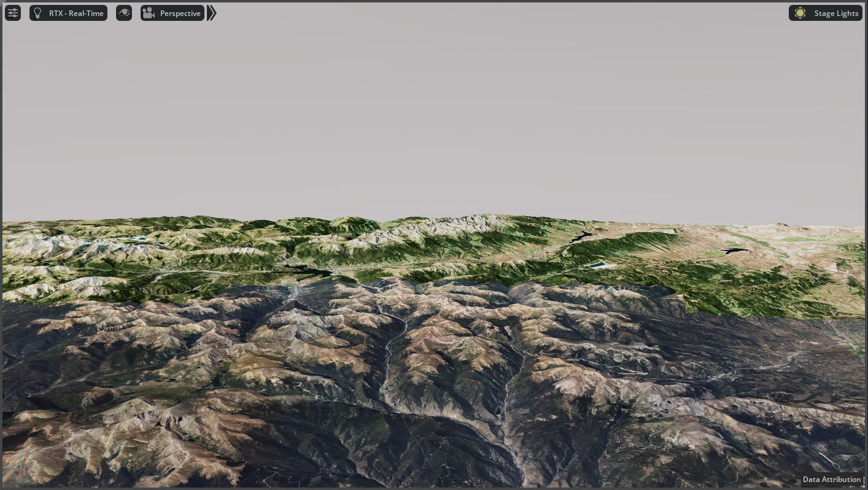Expand the toolbar with the double chevron
This screenshot has width=868, height=490.
[211, 13]
